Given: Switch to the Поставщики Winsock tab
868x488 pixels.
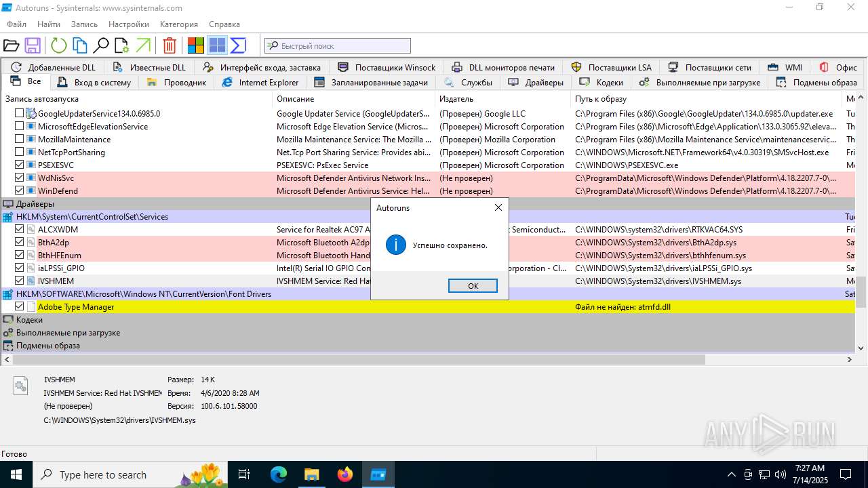Looking at the screenshot, I should tap(387, 67).
